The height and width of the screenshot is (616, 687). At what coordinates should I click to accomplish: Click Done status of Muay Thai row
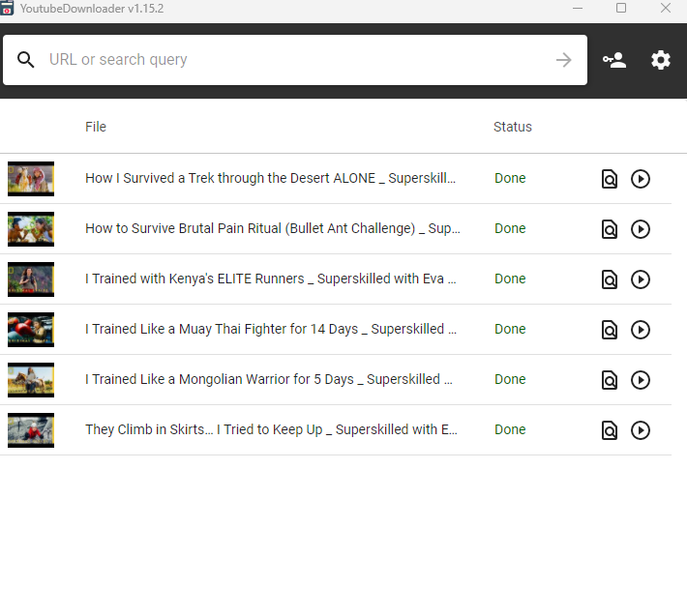point(510,329)
